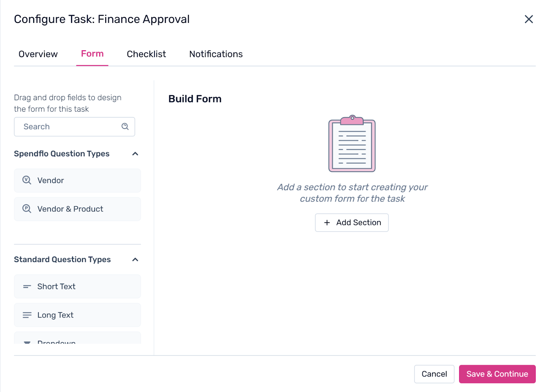This screenshot has width=547, height=392.
Task: Collapse Standard Question Types section
Action: (135, 260)
